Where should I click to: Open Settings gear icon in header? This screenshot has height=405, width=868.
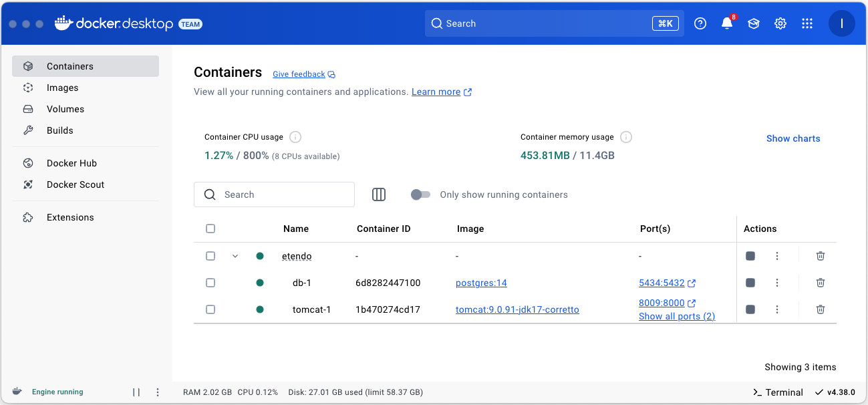tap(780, 23)
